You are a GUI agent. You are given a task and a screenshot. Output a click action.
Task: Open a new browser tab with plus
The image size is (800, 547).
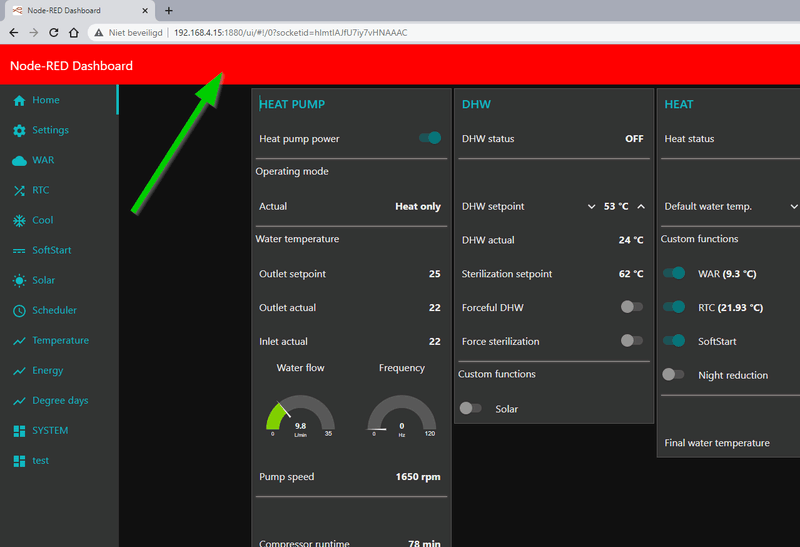coord(169,10)
